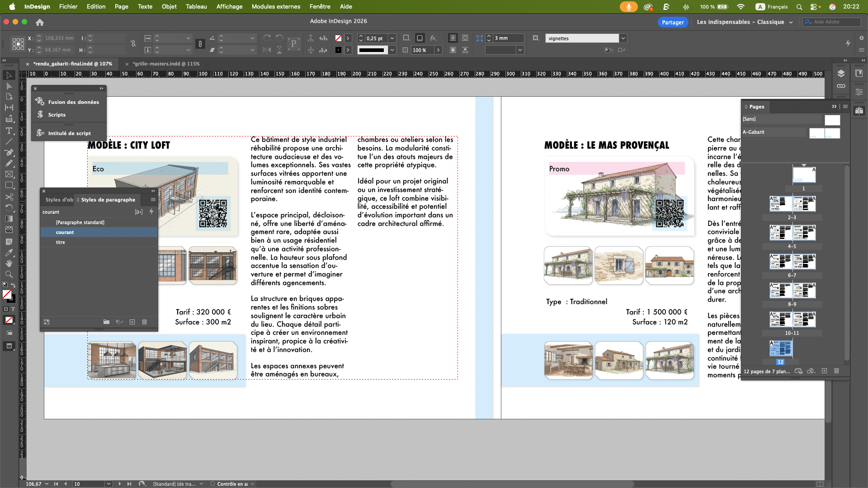Click the Partager button

coord(673,22)
